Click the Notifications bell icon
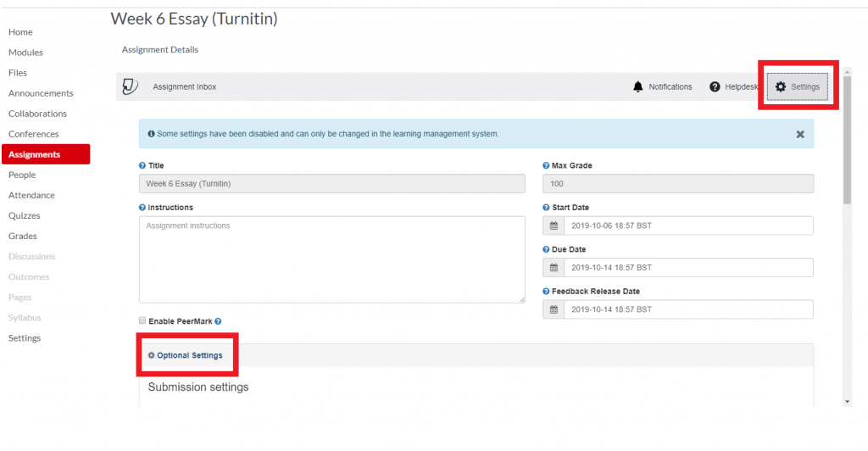This screenshot has width=868, height=451. click(637, 86)
